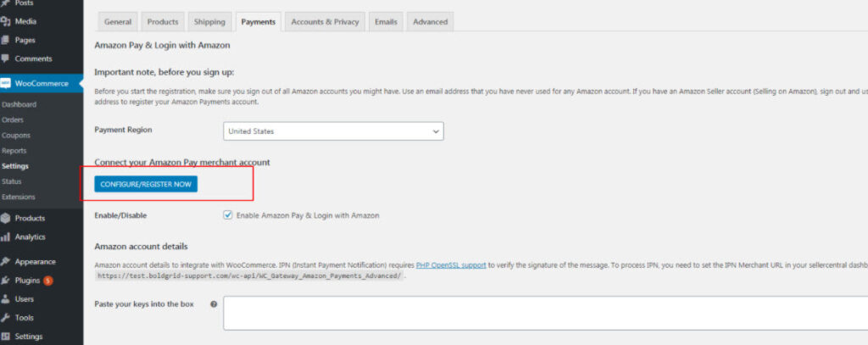The image size is (868, 345).
Task: Switch to the Shipping tab
Action: 209,21
